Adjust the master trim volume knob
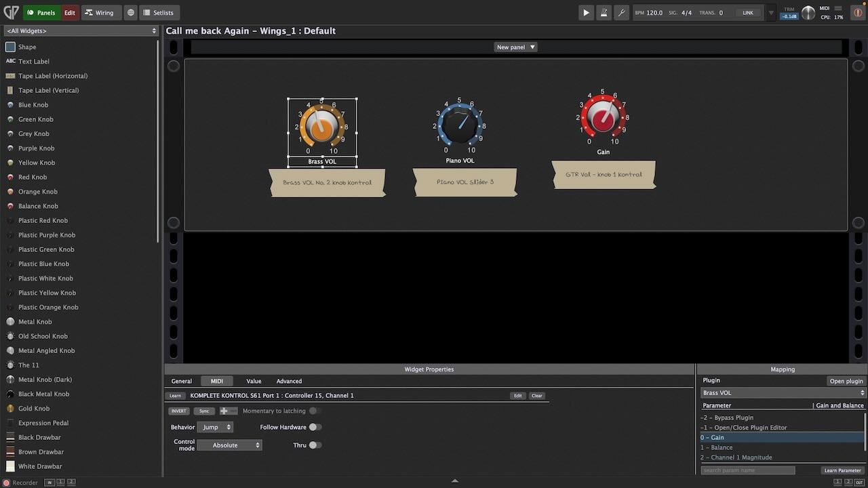This screenshot has width=868, height=488. 808,12
